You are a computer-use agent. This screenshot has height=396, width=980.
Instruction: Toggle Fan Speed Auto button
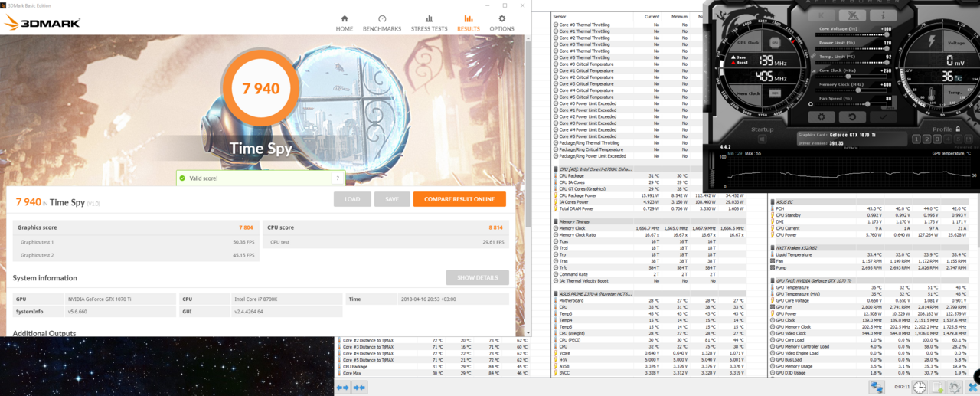(x=889, y=107)
